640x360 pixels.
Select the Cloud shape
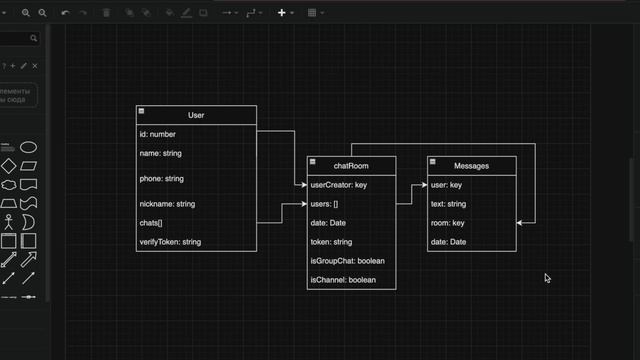tap(8, 184)
